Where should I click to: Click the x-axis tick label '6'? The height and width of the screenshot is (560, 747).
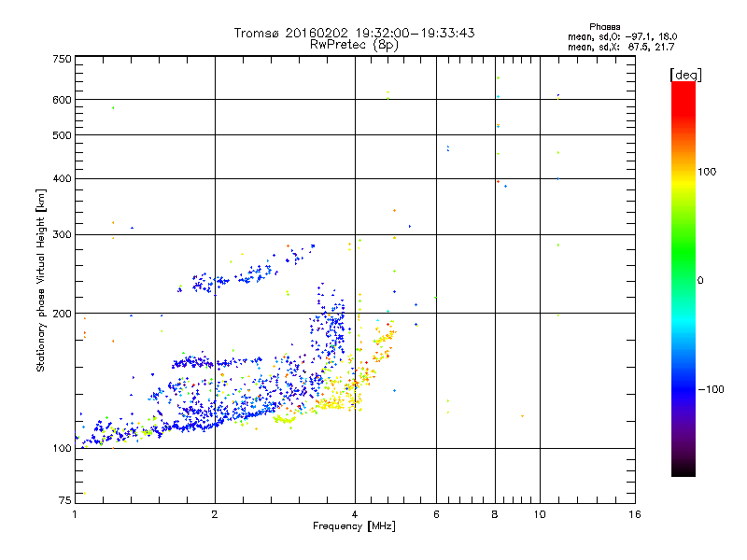tap(436, 514)
